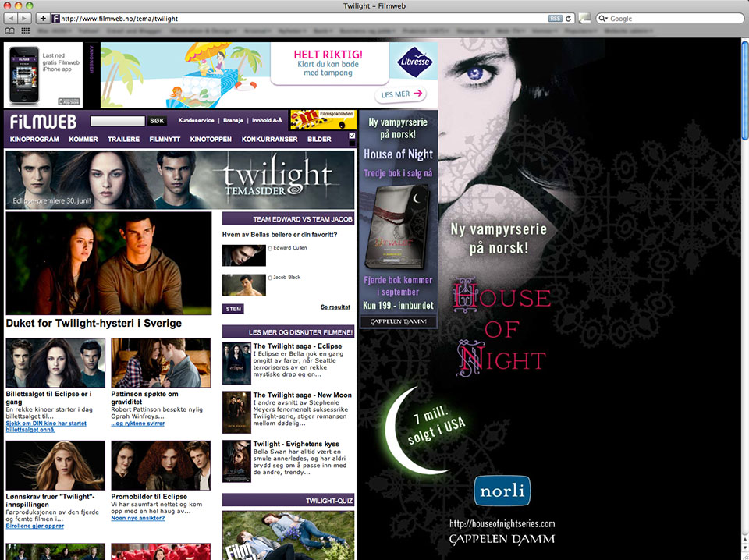Open houseofnightseries.com link

coord(502,523)
